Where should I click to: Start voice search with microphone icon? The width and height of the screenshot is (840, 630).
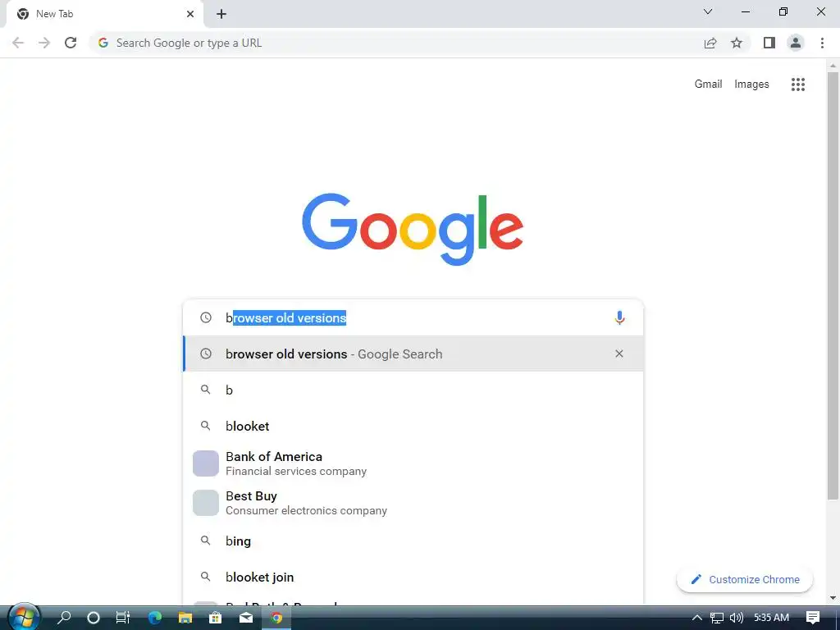point(619,317)
